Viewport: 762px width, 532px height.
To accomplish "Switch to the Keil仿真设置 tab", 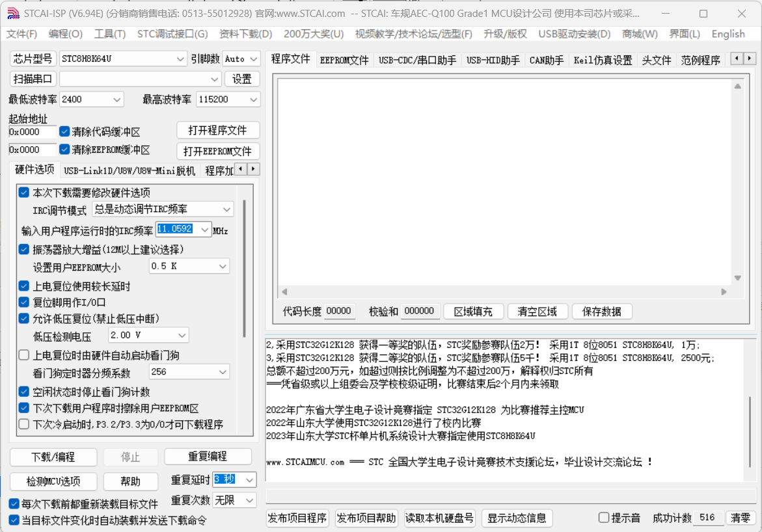I will [603, 60].
